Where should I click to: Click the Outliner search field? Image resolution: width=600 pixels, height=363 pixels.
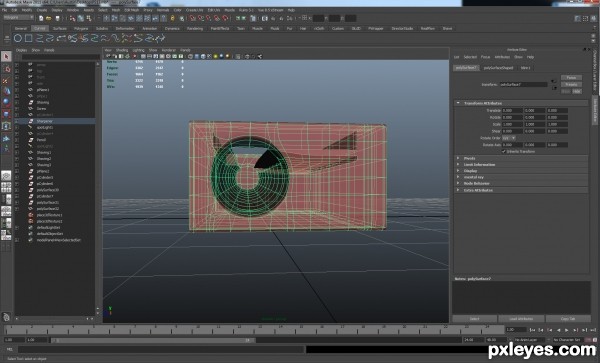[60, 57]
